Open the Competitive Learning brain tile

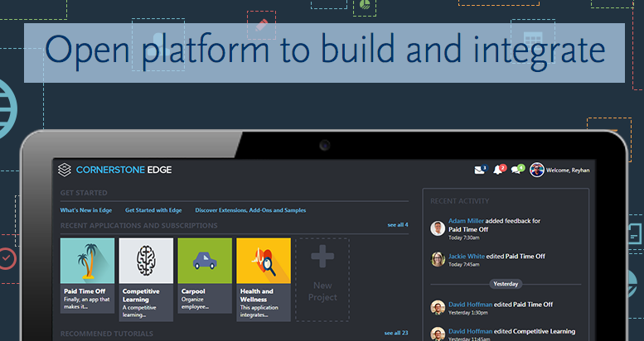click(x=146, y=261)
